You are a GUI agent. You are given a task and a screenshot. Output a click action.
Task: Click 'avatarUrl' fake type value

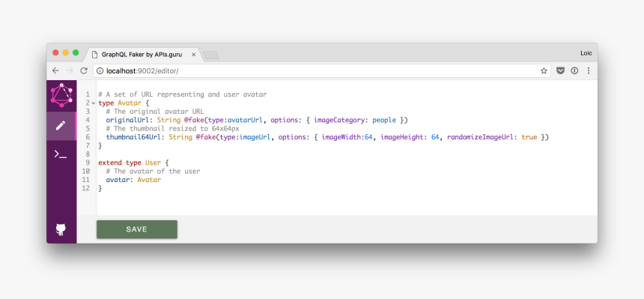[x=245, y=120]
